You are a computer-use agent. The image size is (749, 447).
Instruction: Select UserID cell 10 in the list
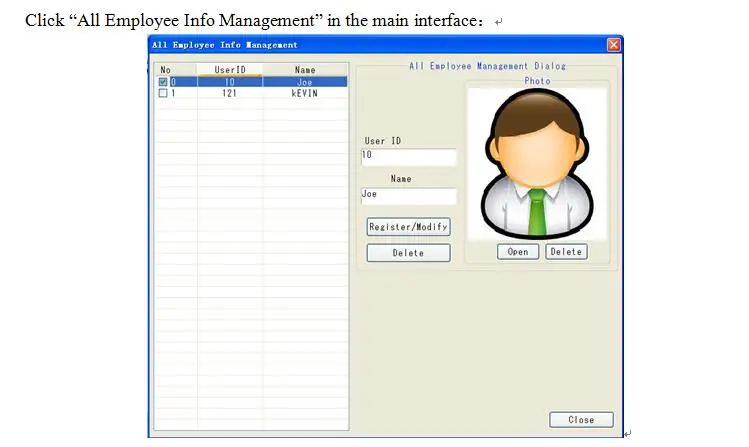(230, 82)
